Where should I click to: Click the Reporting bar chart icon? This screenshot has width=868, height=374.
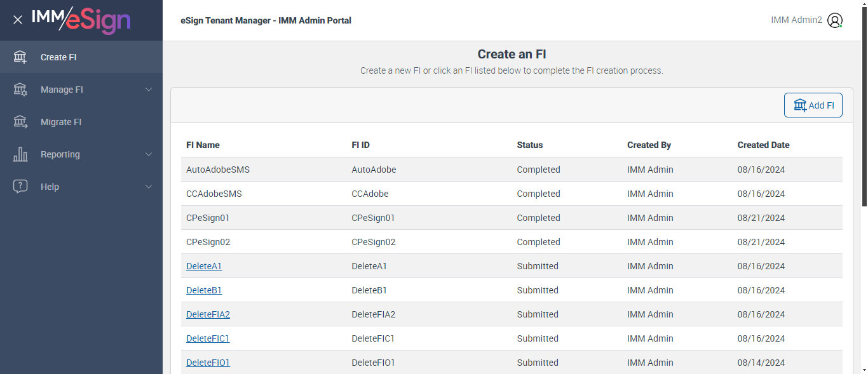pos(20,154)
